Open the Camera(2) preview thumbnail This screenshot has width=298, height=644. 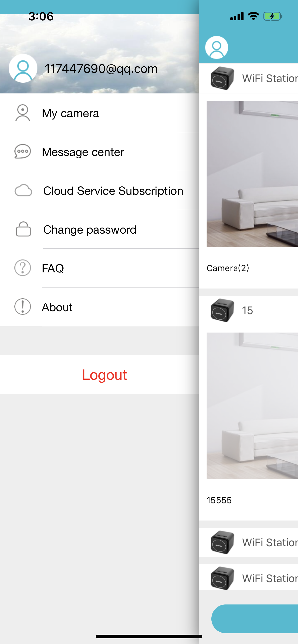[252, 174]
